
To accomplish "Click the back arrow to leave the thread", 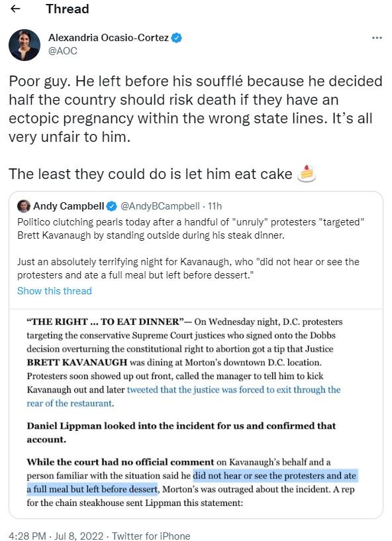I will [15, 9].
